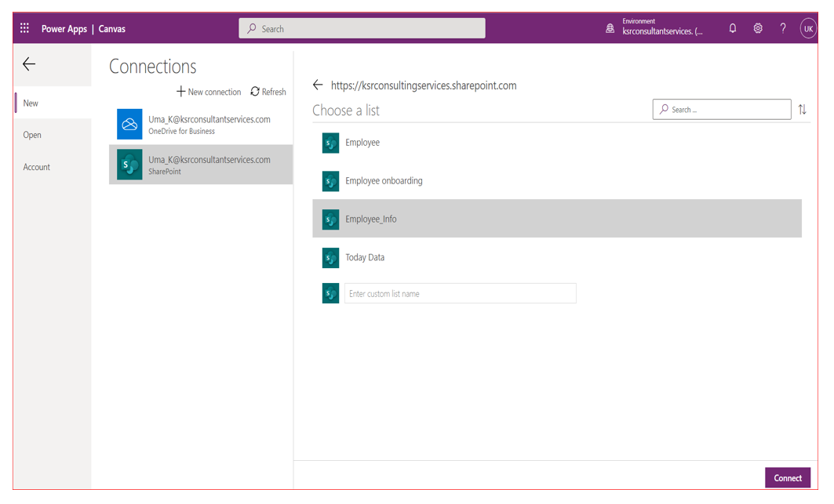834x504 pixels.
Task: Click the help question mark icon
Action: point(783,28)
